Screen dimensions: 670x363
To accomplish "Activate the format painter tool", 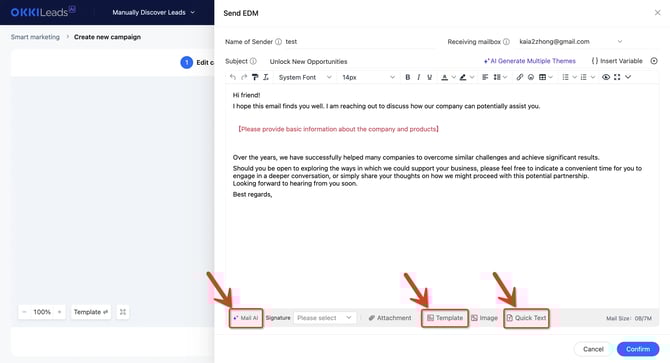I will 255,77.
